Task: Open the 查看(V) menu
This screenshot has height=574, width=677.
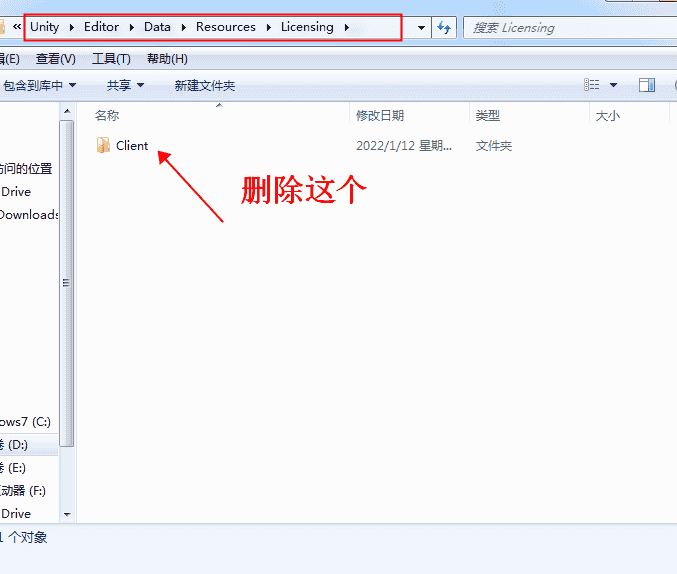Action: click(56, 59)
